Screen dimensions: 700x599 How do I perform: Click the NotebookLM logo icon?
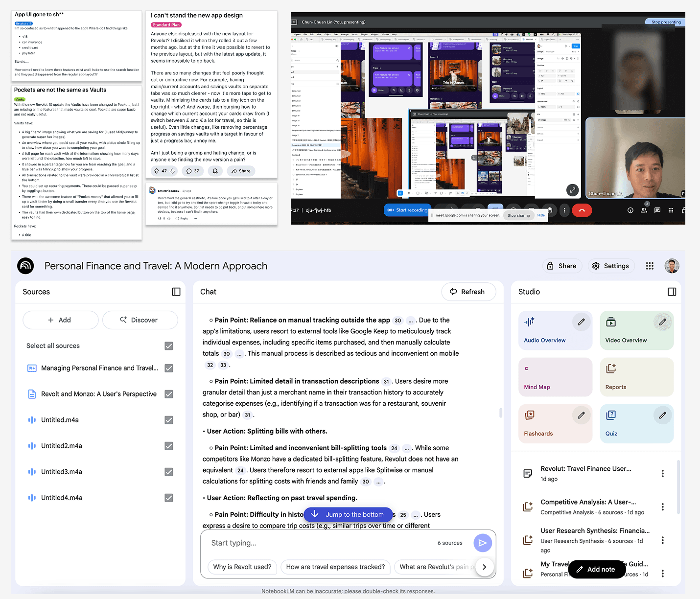(x=25, y=266)
